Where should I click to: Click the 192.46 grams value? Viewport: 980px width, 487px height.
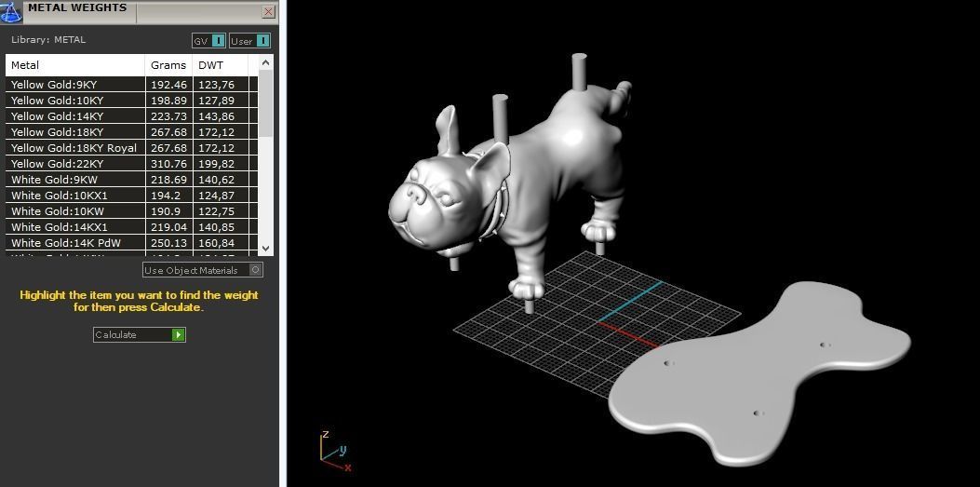tap(168, 85)
